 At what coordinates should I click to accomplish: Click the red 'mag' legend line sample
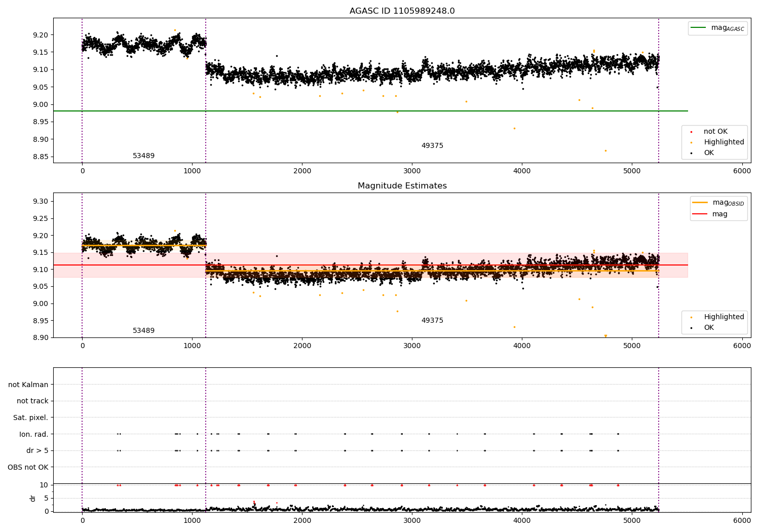[700, 214]
